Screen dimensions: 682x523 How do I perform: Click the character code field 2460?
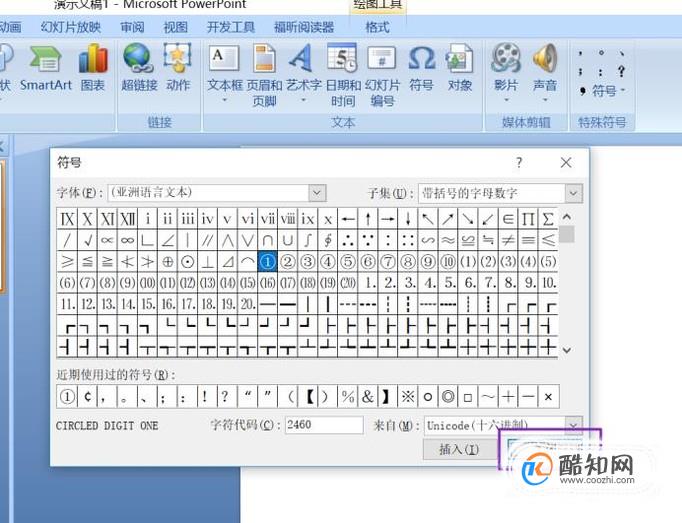pyautogui.click(x=324, y=425)
